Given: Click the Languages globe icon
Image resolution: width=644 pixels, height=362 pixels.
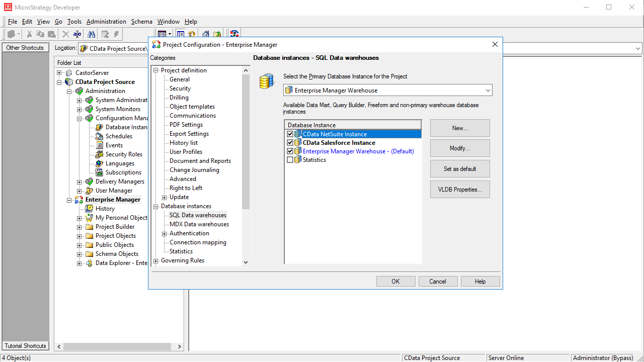Looking at the screenshot, I should pos(99,163).
